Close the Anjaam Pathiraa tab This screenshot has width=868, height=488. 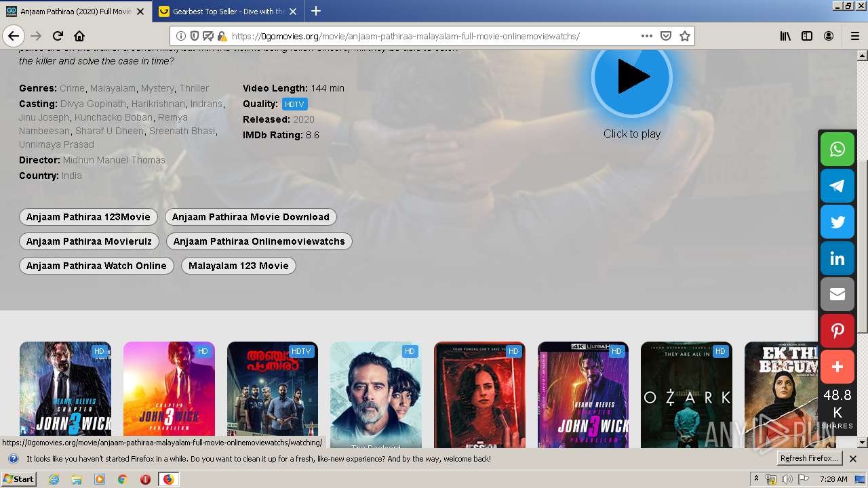click(140, 12)
